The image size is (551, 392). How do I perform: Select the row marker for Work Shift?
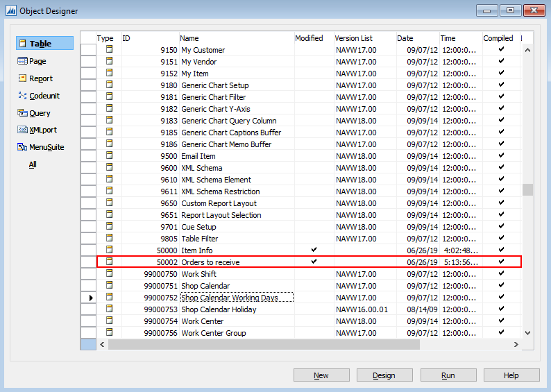[x=88, y=274]
